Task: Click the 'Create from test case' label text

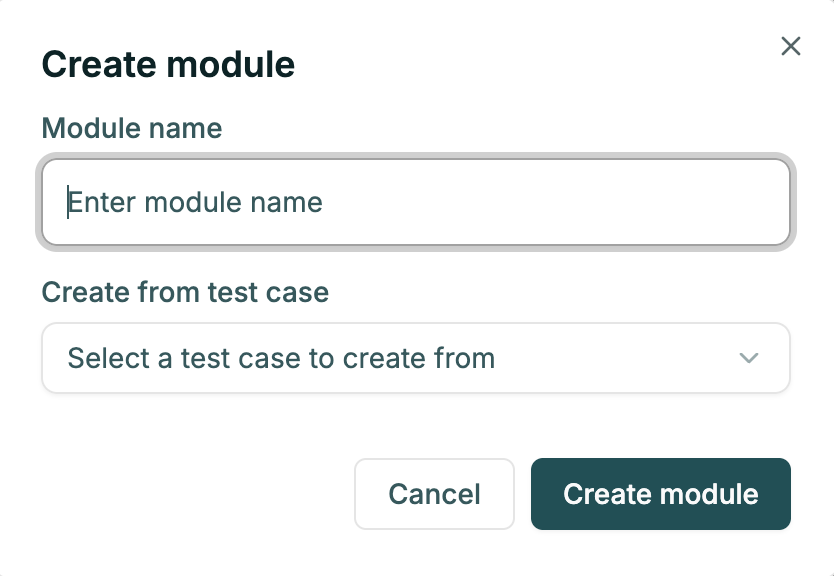Action: (185, 292)
